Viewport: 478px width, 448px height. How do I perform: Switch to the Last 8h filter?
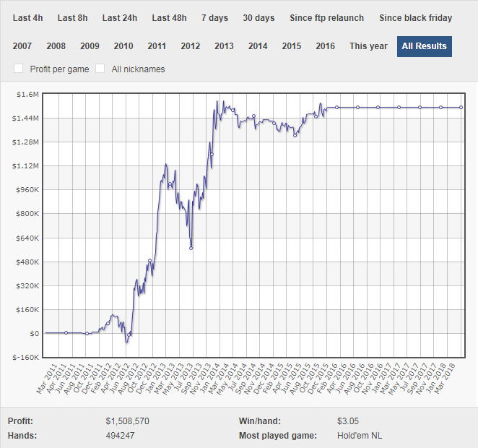click(72, 18)
